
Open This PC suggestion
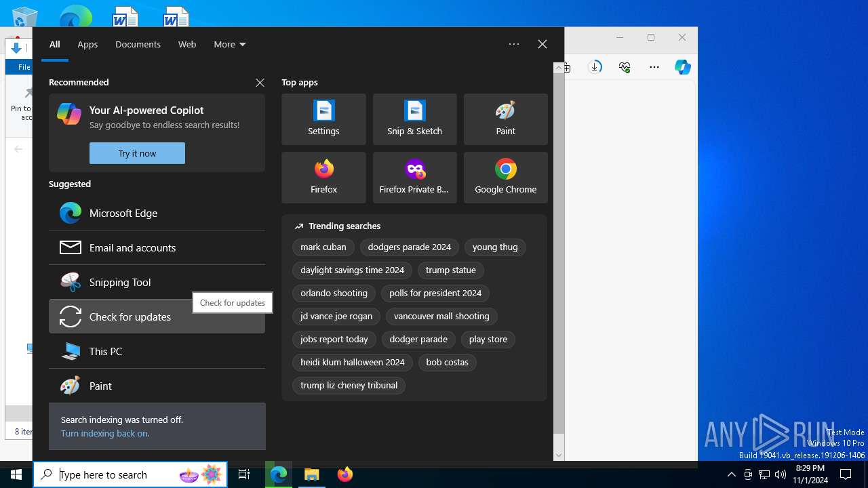coord(157,351)
